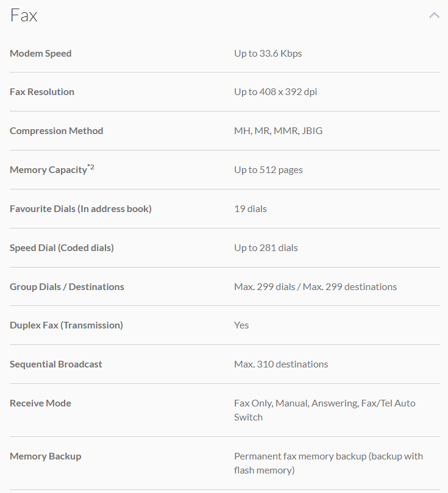Click the Modem Speed label
Viewport: 448px width, 493px height.
click(40, 53)
